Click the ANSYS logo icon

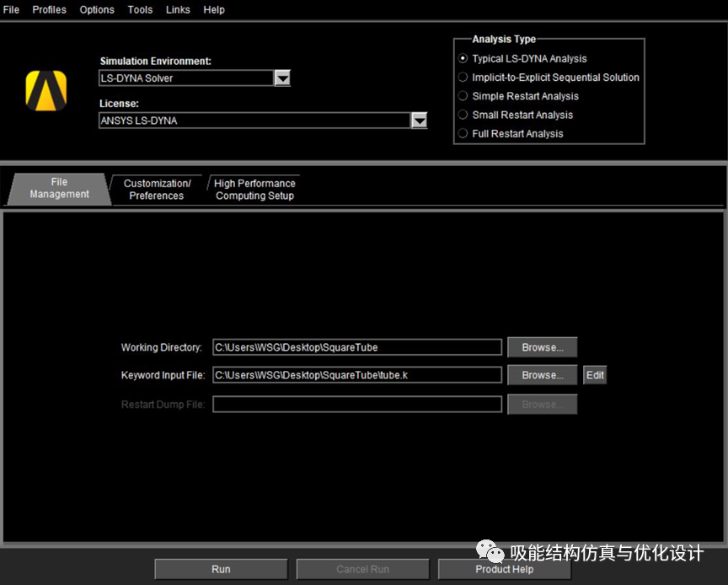[46, 91]
